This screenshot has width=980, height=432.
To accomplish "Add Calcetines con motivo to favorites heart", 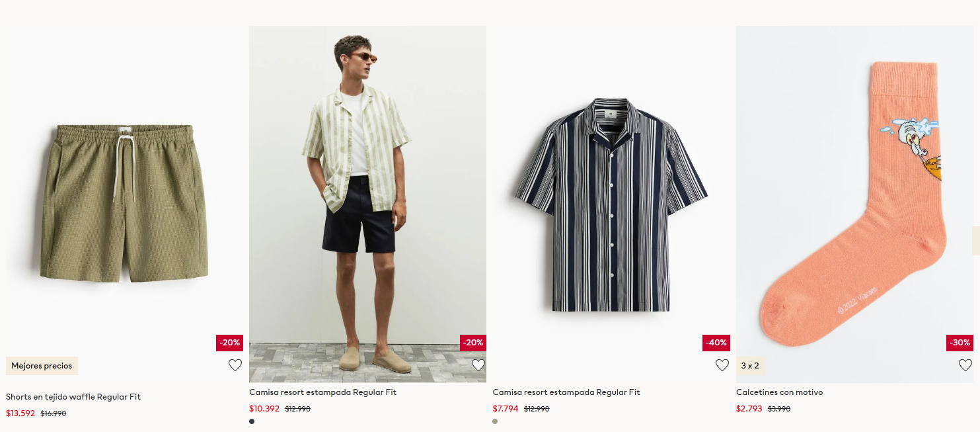I will 965,365.
